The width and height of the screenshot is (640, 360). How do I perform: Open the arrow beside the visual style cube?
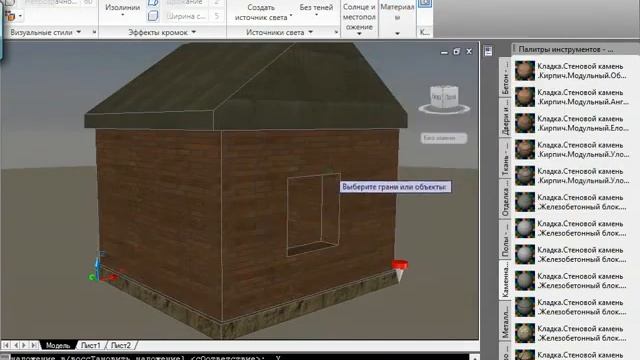[20, 16]
